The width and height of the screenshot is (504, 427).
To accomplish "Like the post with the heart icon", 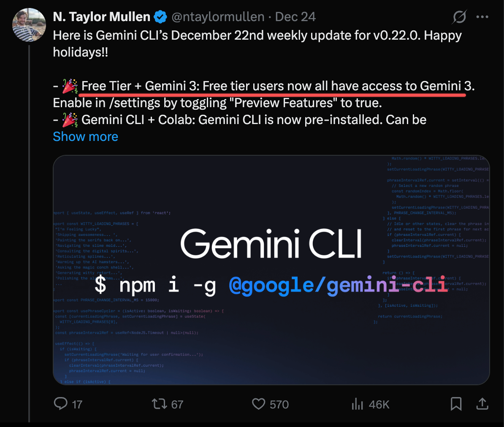I will tap(258, 404).
